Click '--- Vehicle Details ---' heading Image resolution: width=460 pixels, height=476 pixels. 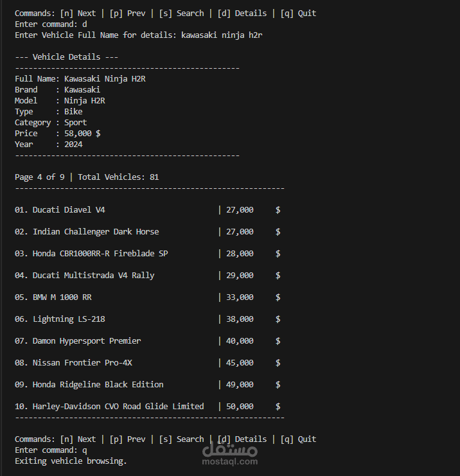click(x=67, y=57)
